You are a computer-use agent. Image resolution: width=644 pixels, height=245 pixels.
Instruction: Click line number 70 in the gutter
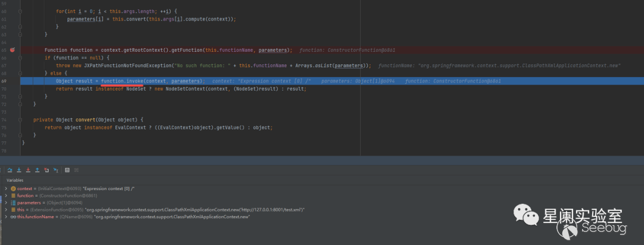(x=4, y=88)
